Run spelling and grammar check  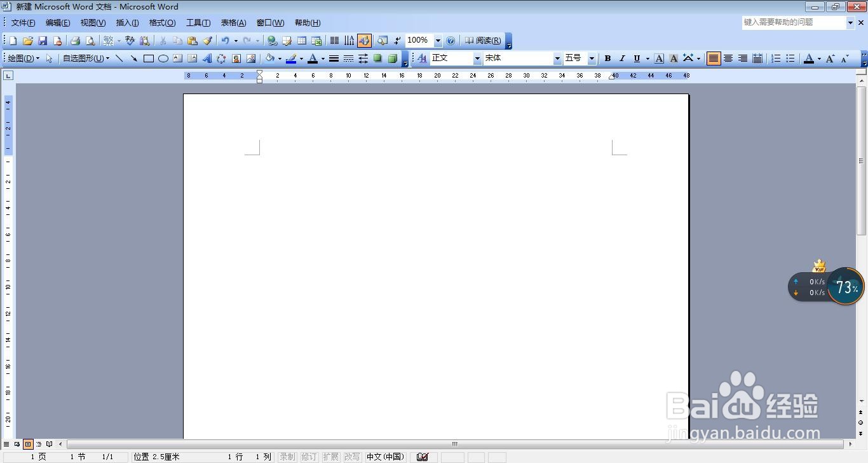click(130, 41)
